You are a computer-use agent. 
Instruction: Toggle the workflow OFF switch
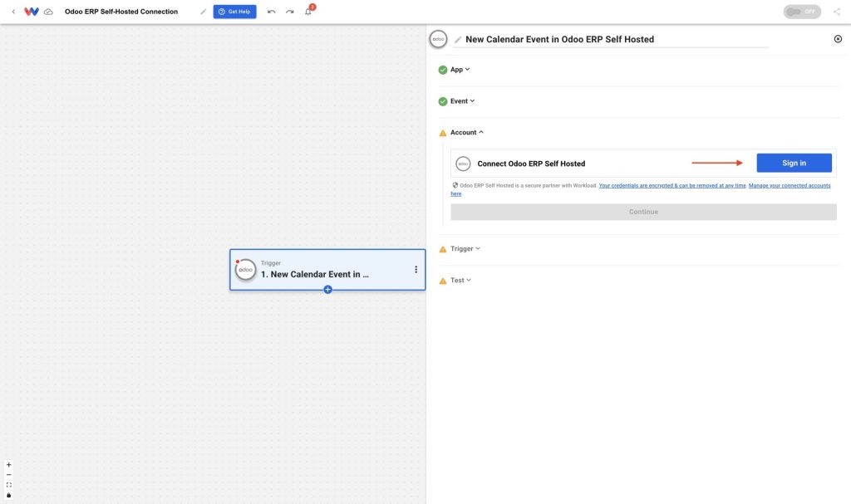(802, 12)
